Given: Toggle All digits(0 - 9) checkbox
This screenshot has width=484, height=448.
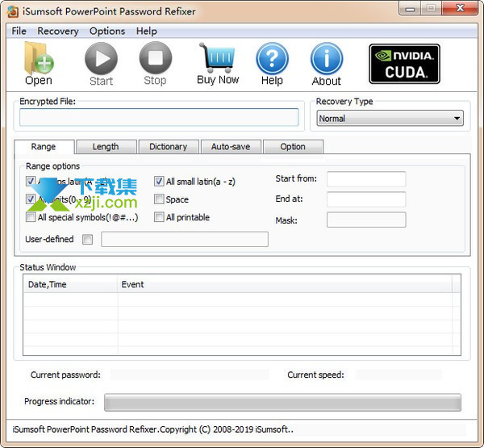Looking at the screenshot, I should pos(31,199).
